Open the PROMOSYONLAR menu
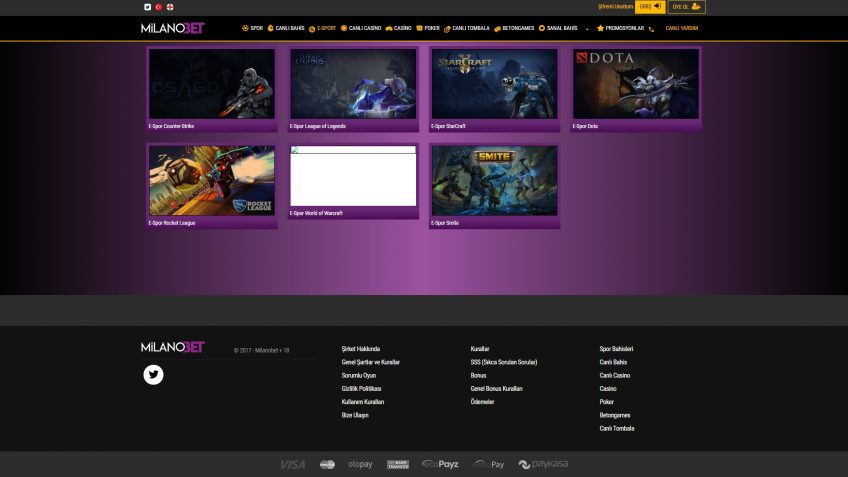The height and width of the screenshot is (477, 848). tap(621, 28)
